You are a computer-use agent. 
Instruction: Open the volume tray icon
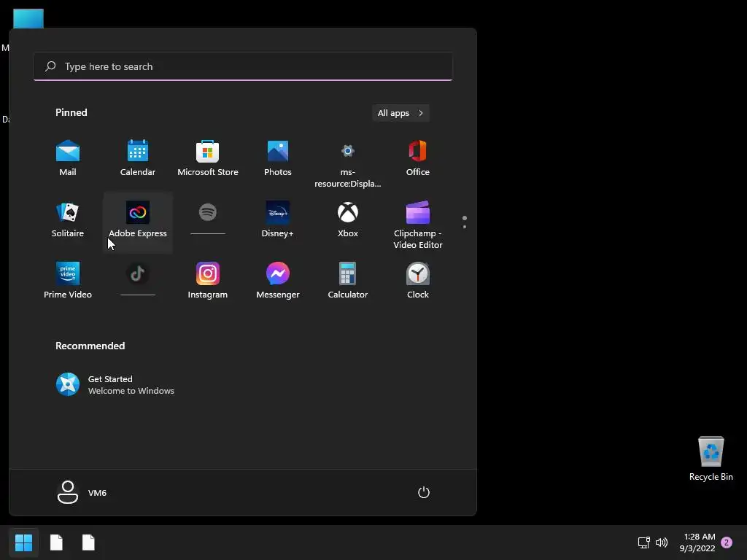click(x=661, y=542)
